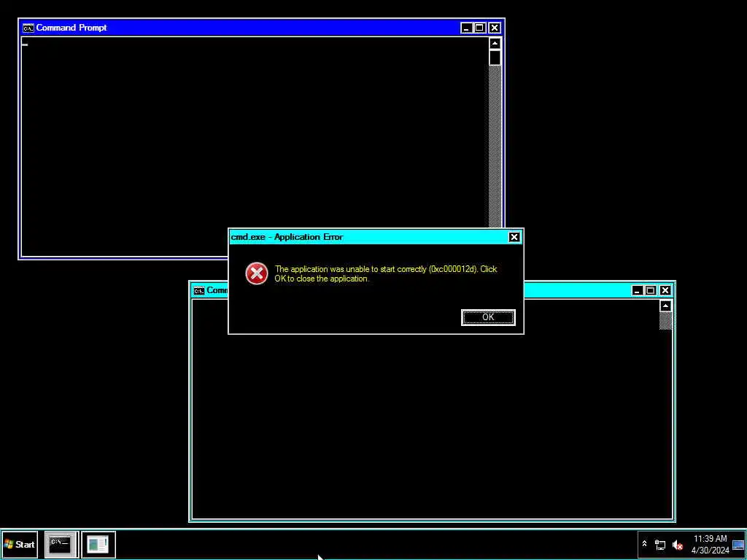Maximize the top Command Prompt window
Viewport: 747px width, 560px height.
point(480,28)
